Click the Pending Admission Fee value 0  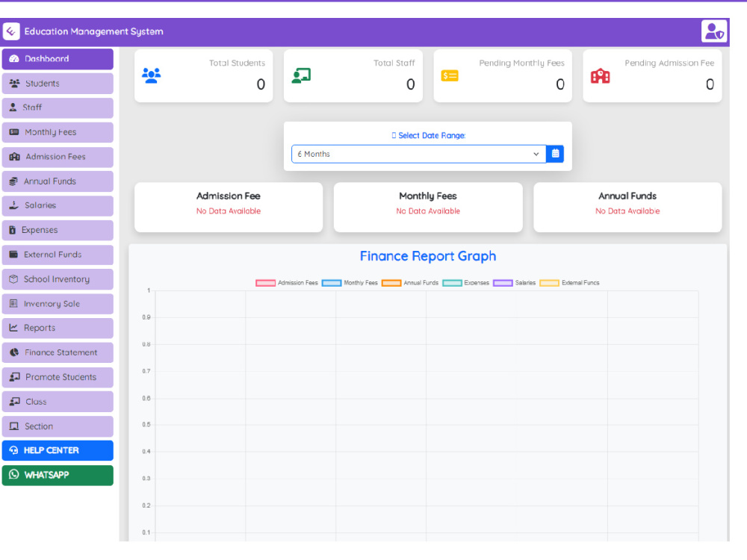click(x=710, y=84)
